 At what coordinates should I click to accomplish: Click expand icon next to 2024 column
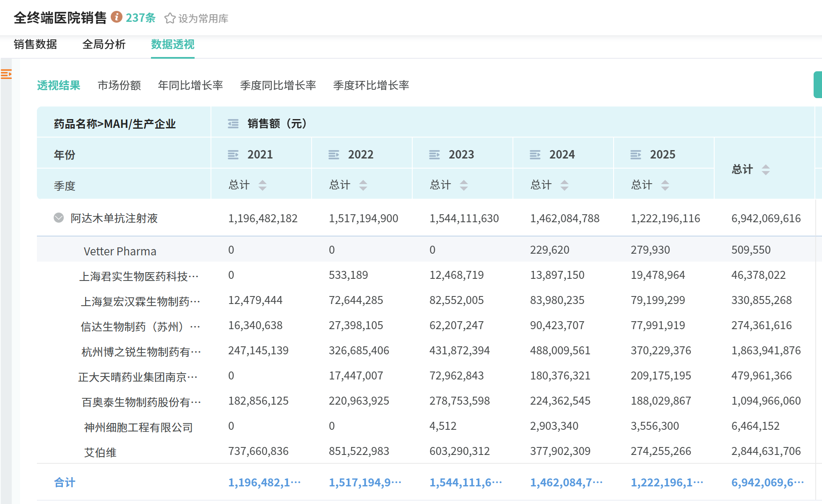[535, 155]
